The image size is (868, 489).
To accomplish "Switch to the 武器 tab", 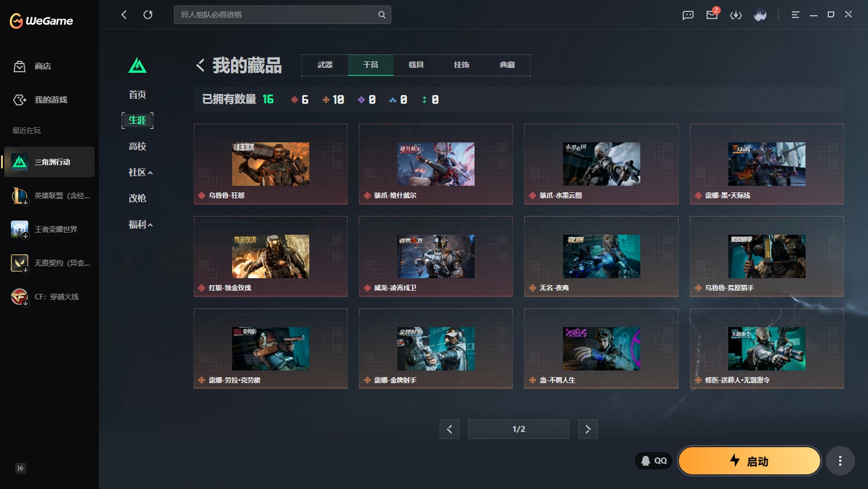I will (x=325, y=65).
